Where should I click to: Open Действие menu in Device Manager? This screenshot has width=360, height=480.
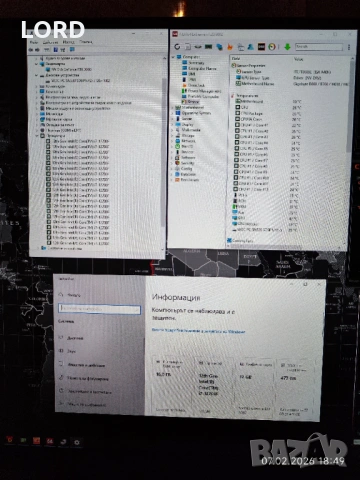tap(50, 42)
